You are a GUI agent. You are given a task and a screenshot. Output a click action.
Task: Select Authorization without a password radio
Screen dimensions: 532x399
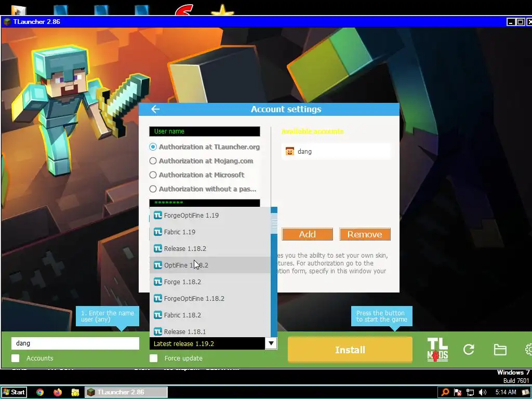153,189
